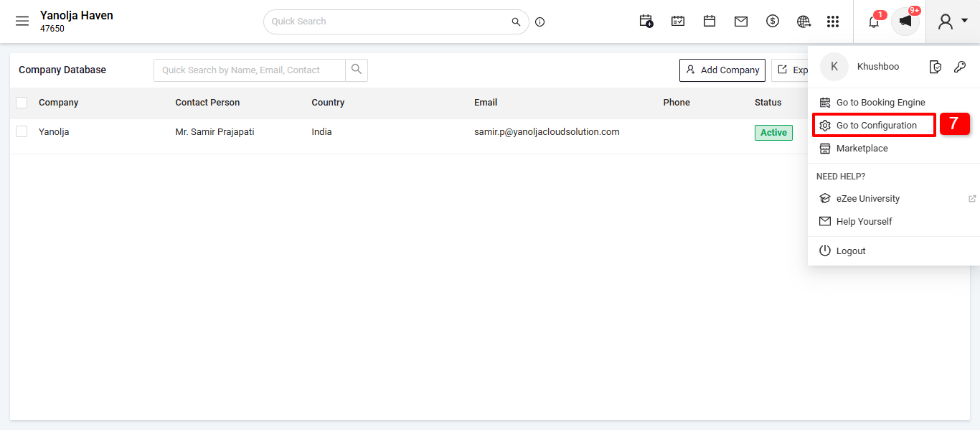Click the partially hidden Export button
Image resolution: width=980 pixels, height=430 pixels.
[x=790, y=70]
